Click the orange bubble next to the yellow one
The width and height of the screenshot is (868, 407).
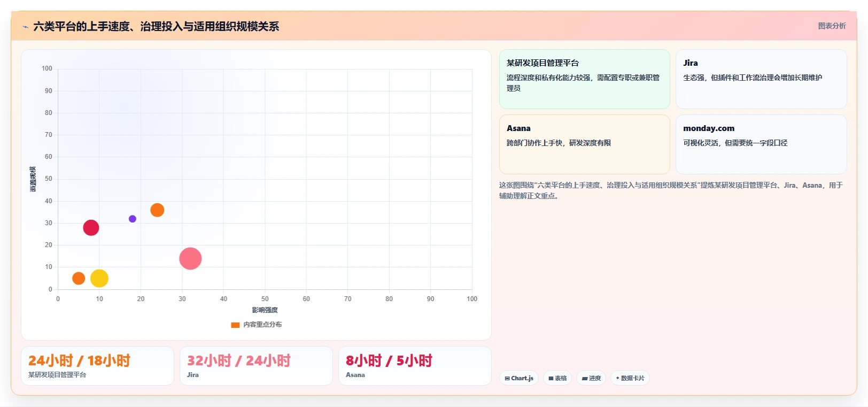[x=79, y=278]
